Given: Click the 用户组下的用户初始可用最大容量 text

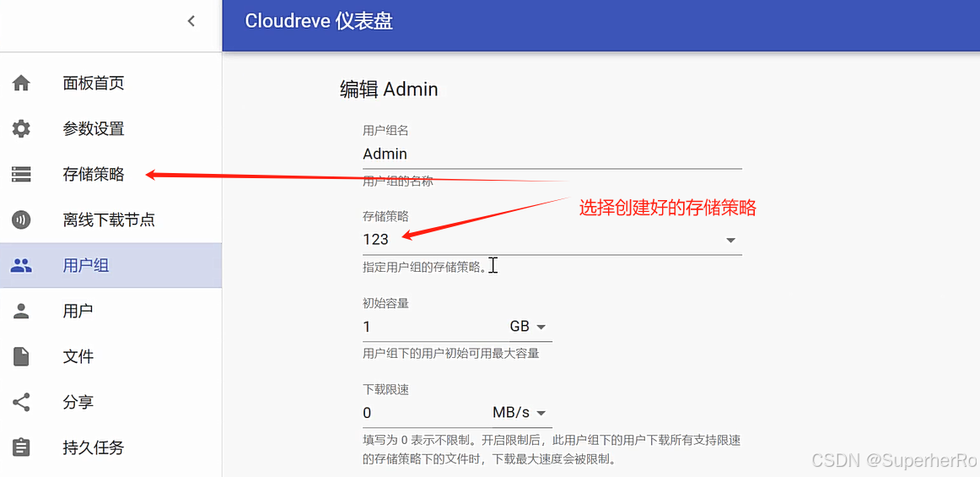Looking at the screenshot, I should [450, 354].
